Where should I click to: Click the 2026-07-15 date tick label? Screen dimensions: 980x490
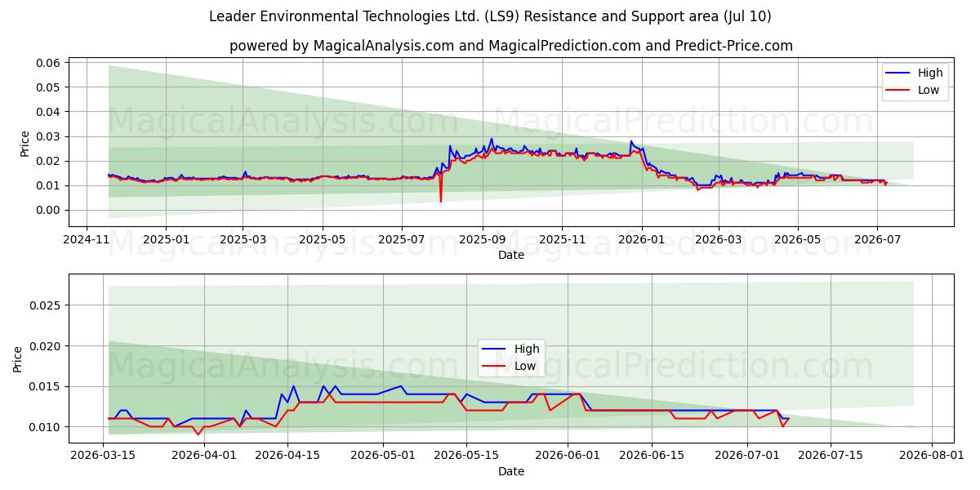831,457
